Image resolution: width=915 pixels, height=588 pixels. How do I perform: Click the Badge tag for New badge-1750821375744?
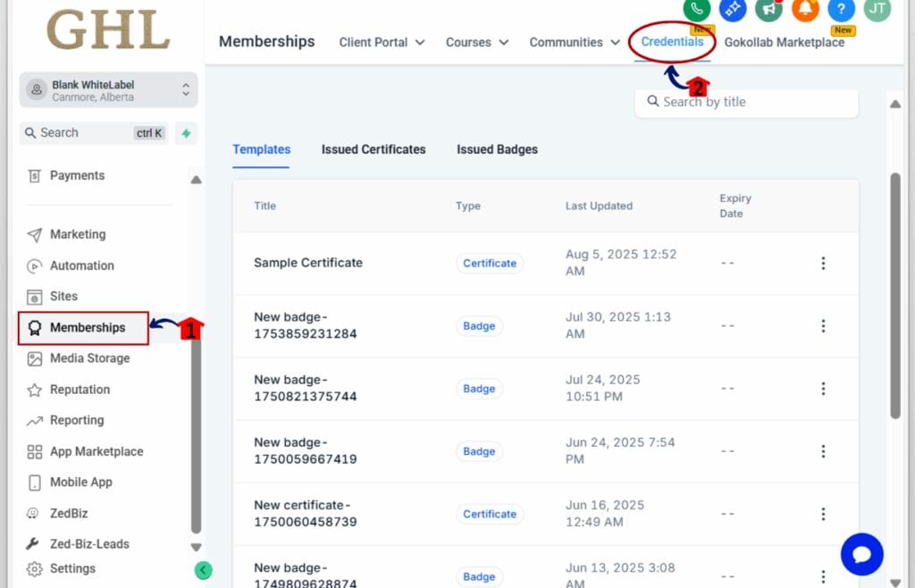[x=479, y=389]
